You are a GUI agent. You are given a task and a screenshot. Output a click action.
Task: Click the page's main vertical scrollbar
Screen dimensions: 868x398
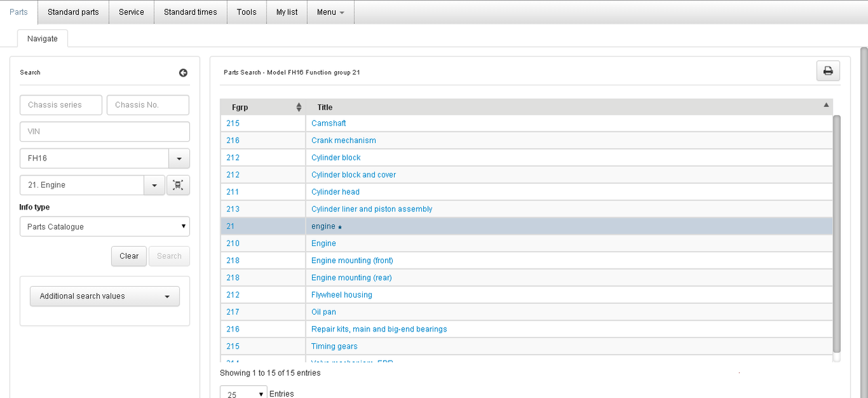863,222
